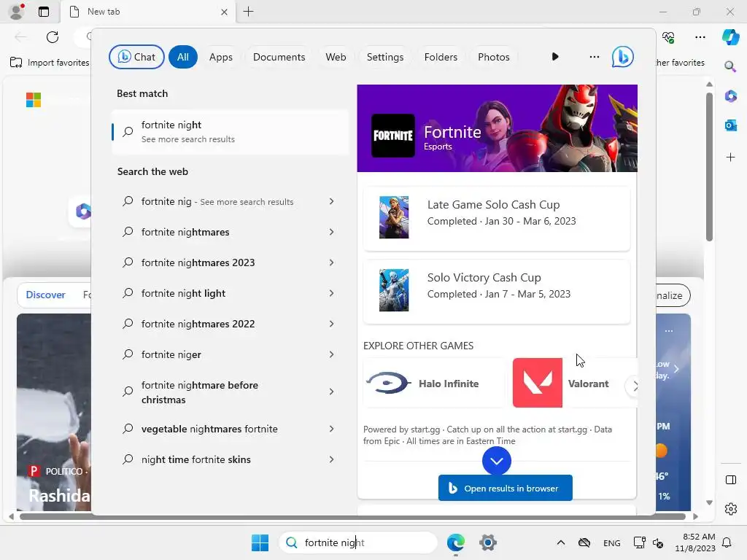
Task: Show next games with carousel arrow
Action: (x=635, y=386)
